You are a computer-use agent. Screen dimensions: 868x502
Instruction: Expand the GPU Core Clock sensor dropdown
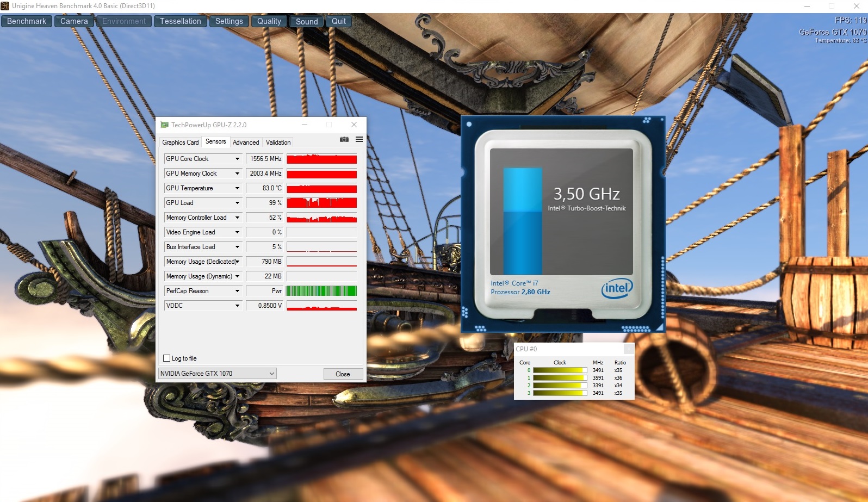237,159
